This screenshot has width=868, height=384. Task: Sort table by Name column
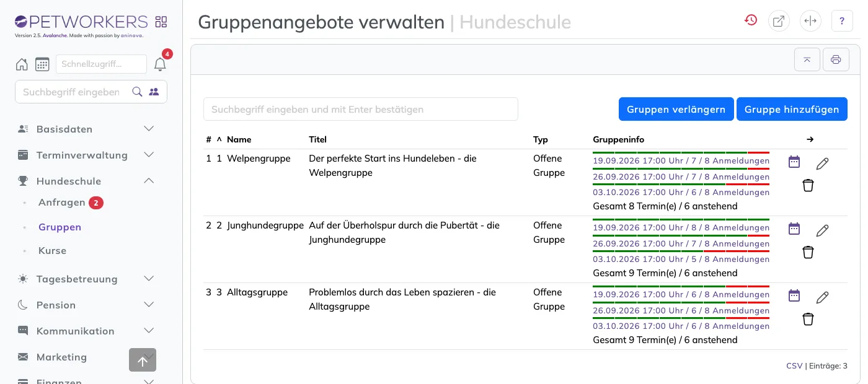pos(239,139)
